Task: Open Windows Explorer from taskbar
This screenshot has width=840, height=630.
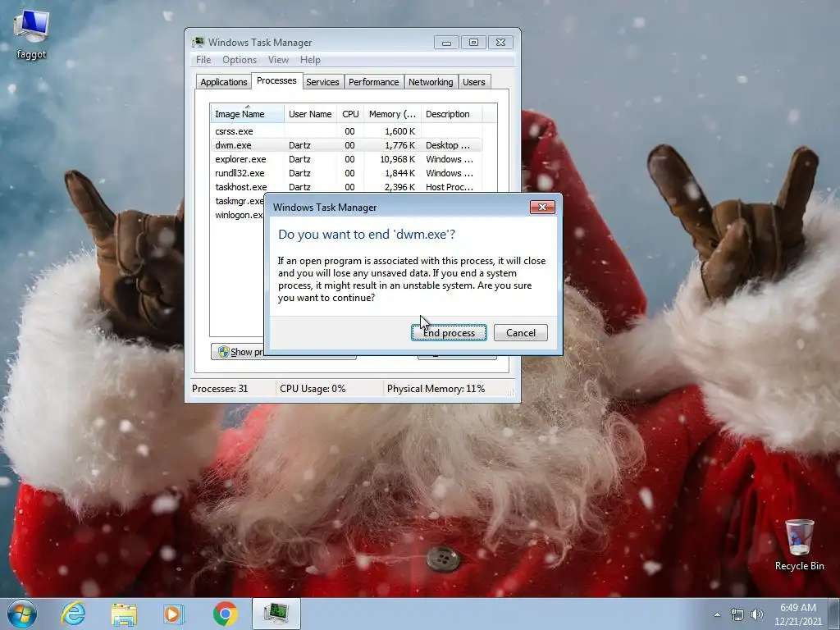Action: [x=123, y=614]
